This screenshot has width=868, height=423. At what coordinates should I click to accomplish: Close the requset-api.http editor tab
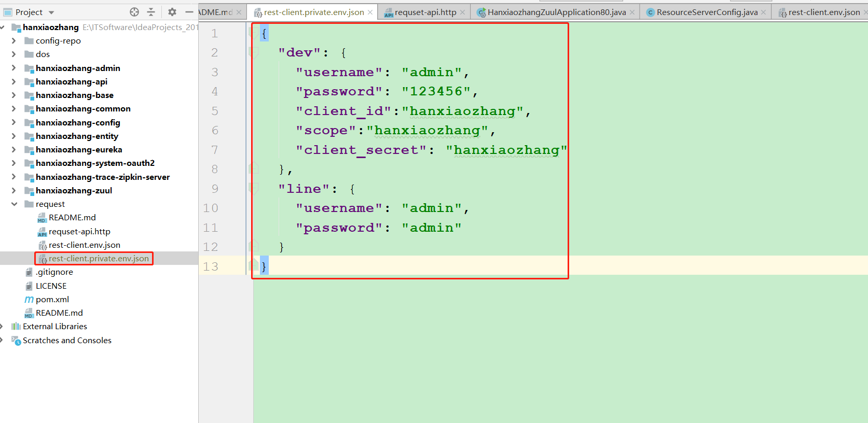coord(462,12)
